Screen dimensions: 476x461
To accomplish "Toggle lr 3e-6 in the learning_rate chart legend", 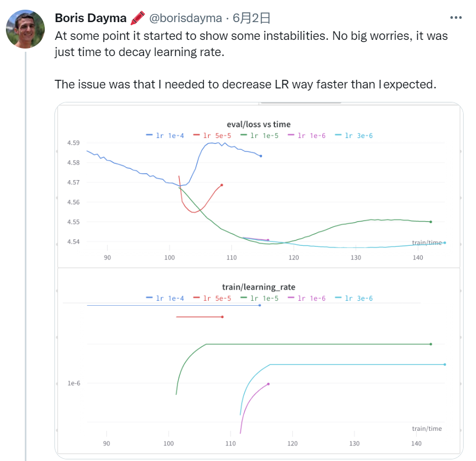I will (x=354, y=298).
